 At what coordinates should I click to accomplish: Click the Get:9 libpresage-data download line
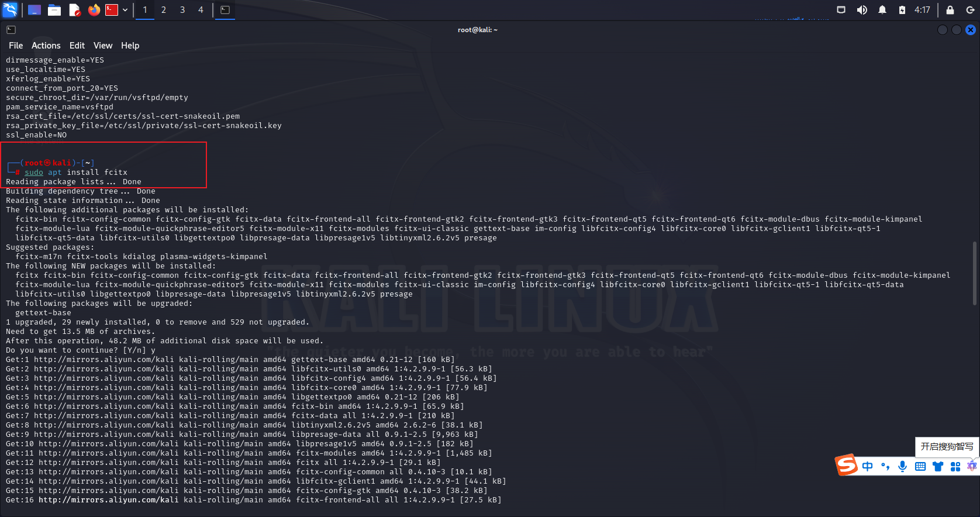pos(241,435)
